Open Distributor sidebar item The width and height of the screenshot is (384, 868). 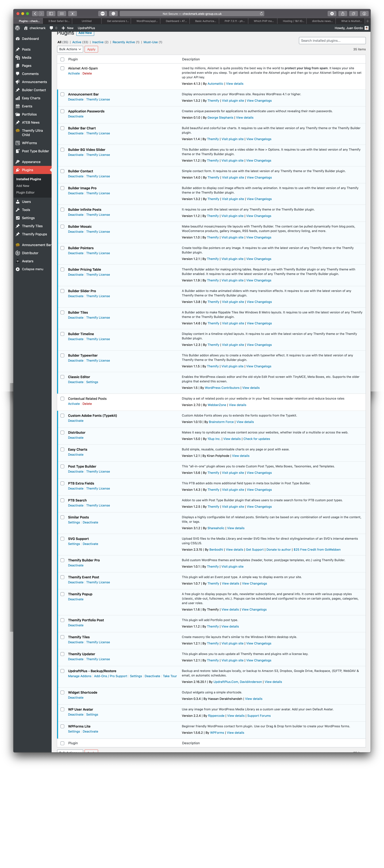[x=30, y=253]
